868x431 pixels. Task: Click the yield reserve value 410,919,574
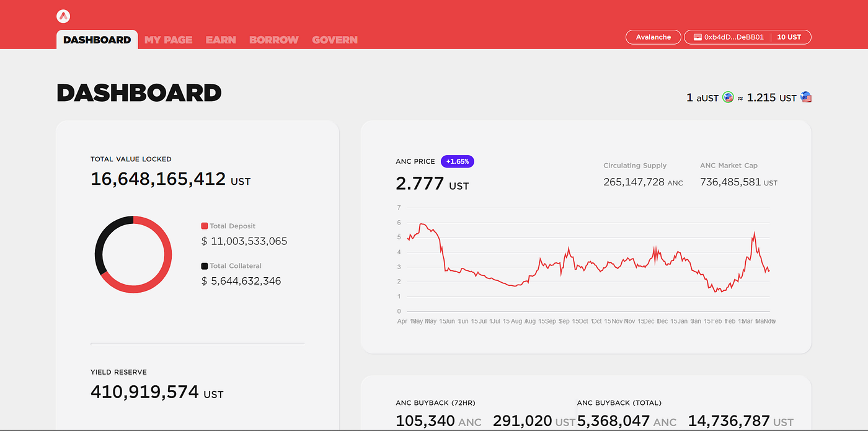144,392
